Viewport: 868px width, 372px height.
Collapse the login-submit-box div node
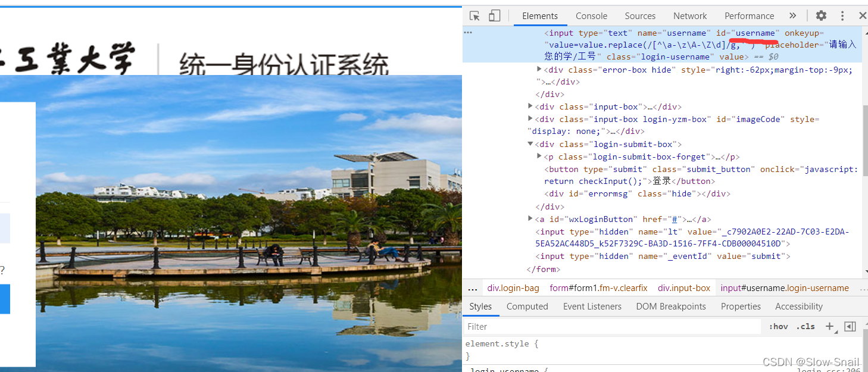click(530, 144)
